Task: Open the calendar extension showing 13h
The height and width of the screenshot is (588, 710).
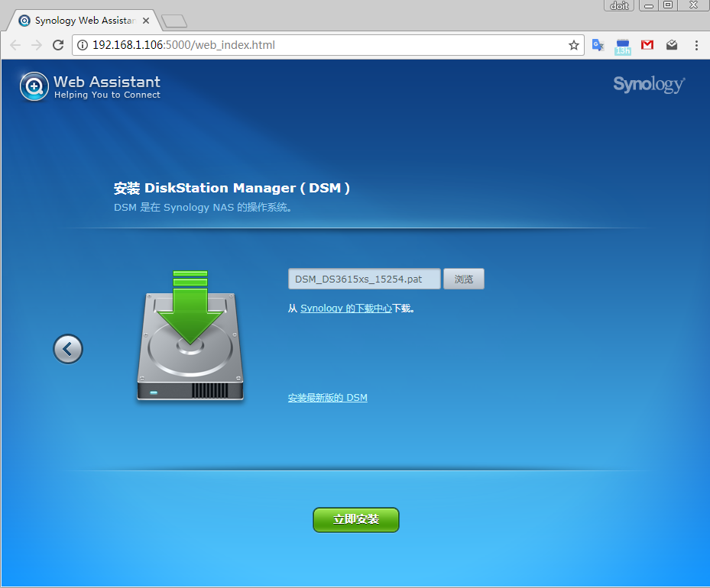Action: point(623,46)
